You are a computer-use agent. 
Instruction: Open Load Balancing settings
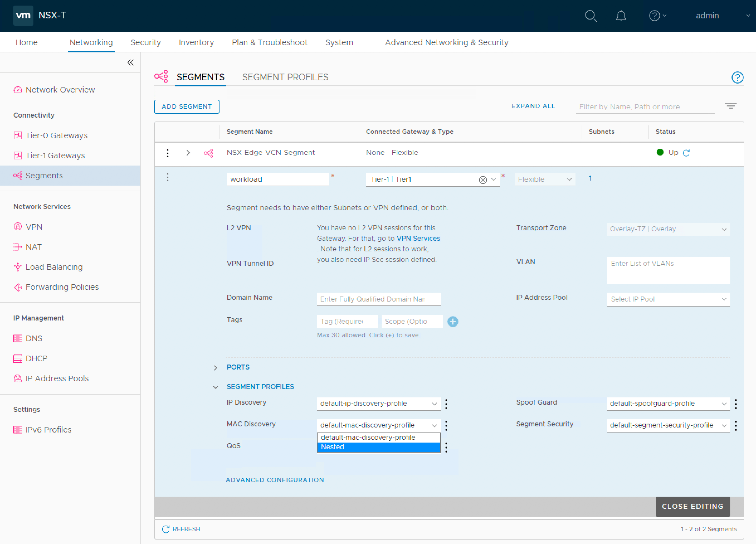tap(54, 267)
